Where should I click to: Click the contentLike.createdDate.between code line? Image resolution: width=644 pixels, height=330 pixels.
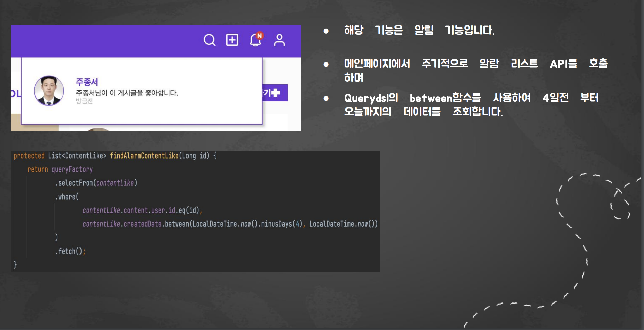(x=230, y=224)
